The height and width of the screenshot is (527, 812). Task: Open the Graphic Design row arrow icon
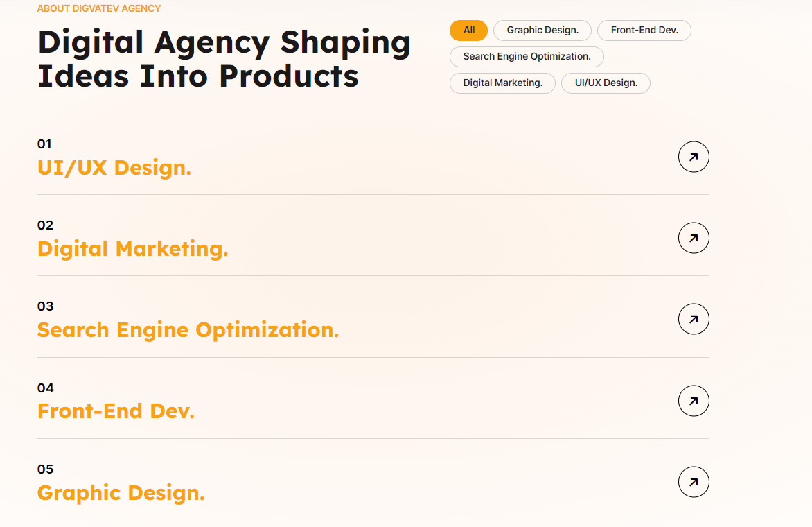point(694,482)
